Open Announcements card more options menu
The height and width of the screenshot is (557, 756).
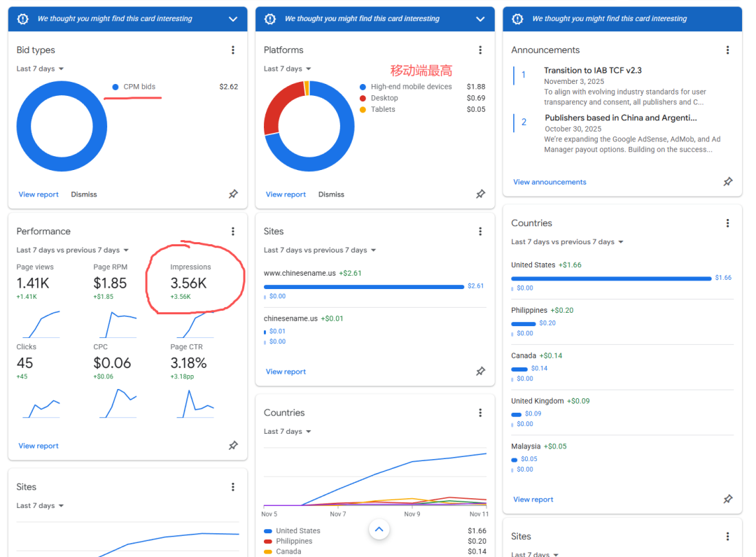[727, 50]
